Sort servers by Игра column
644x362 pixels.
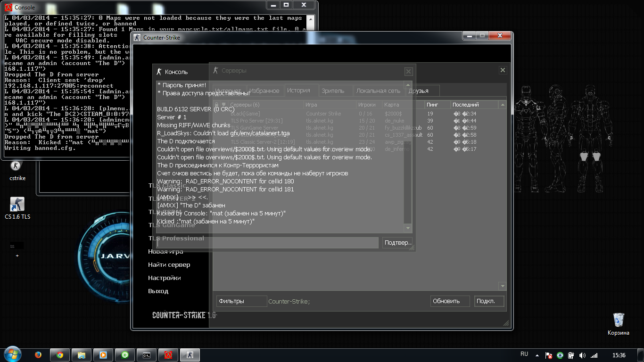[330, 105]
